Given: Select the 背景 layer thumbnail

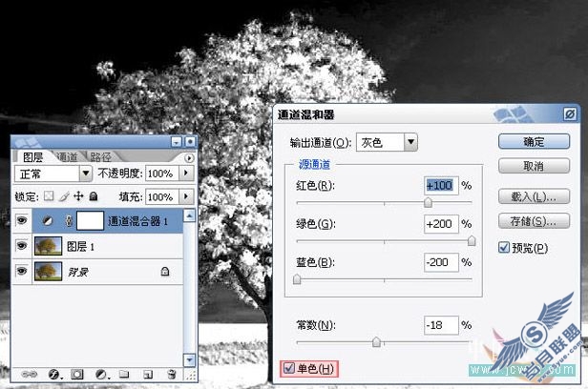Looking at the screenshot, I should pos(48,271).
